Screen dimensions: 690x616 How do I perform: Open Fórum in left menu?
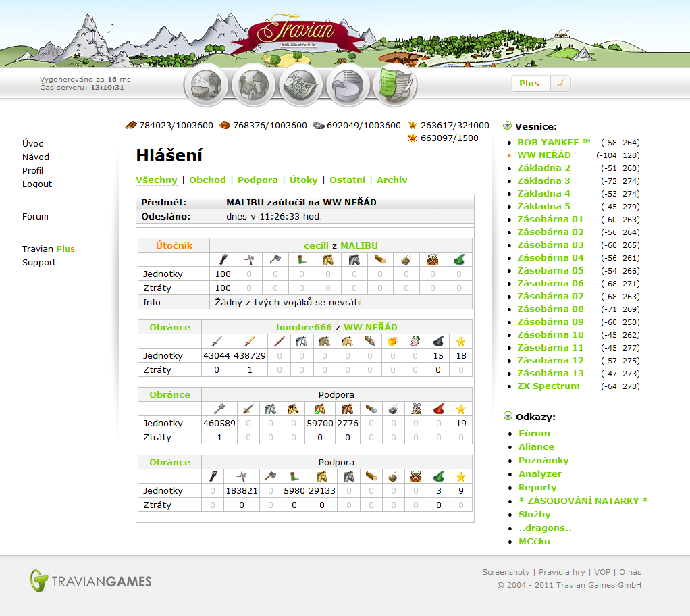(35, 217)
